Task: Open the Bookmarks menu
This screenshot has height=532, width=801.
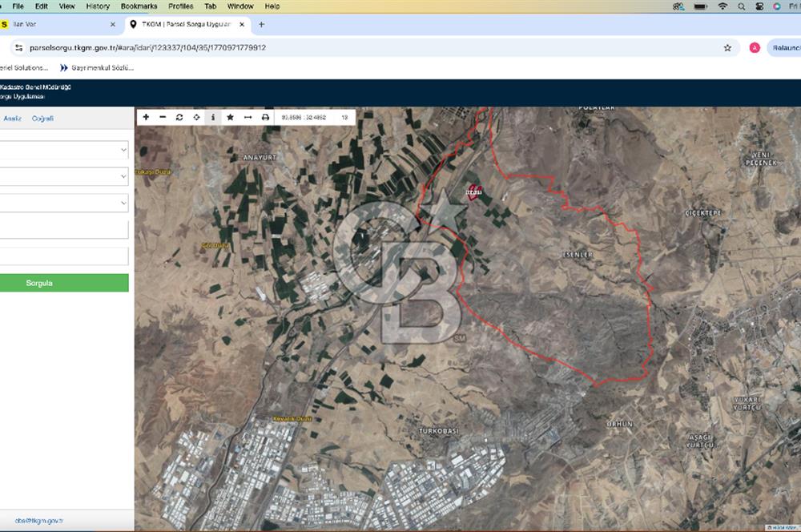Action: [x=139, y=6]
